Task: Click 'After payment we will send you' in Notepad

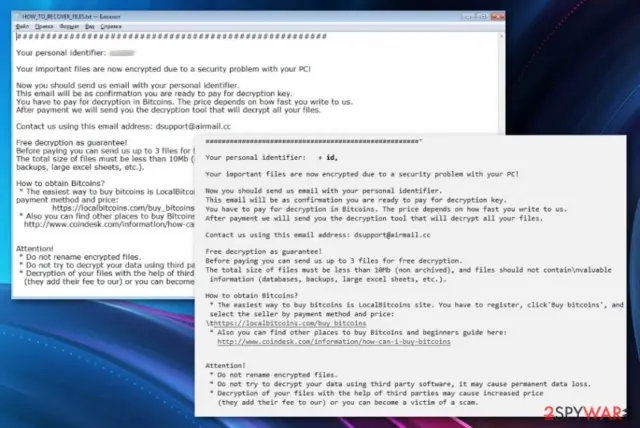Action: pyautogui.click(x=169, y=110)
